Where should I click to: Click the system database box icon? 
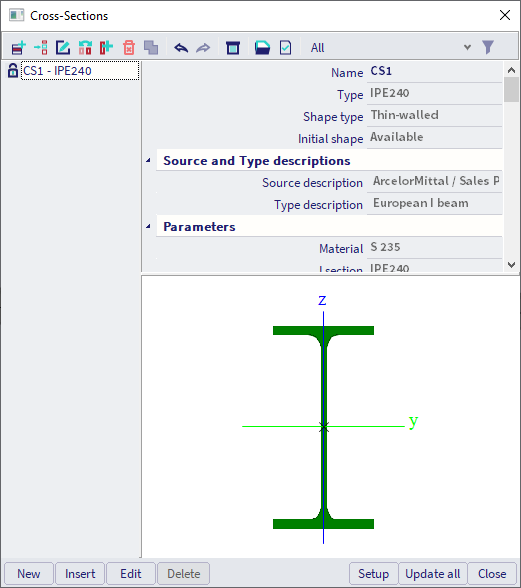233,48
